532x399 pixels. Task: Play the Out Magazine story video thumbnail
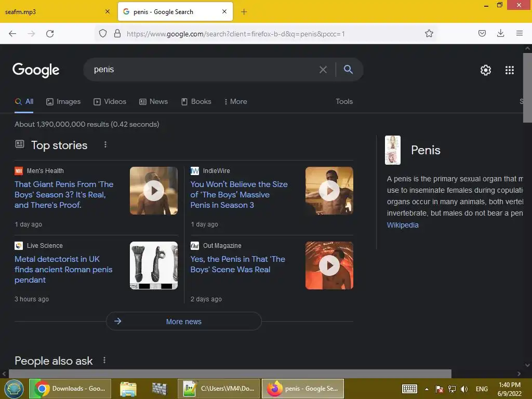point(329,265)
